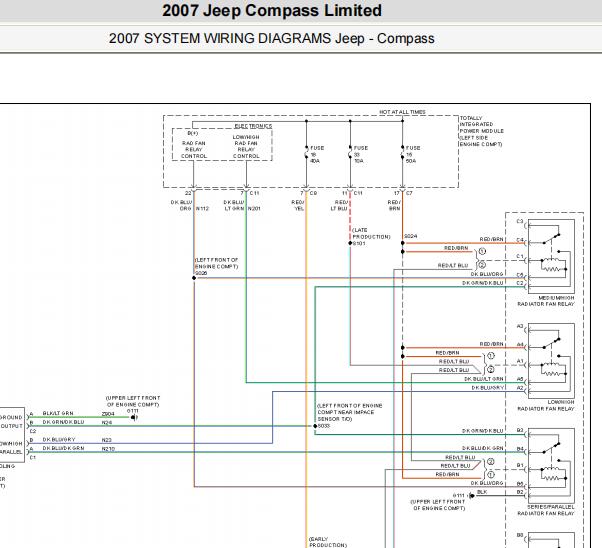The image size is (602, 548).
Task: Click circuit code 'N112'
Action: (x=202, y=209)
